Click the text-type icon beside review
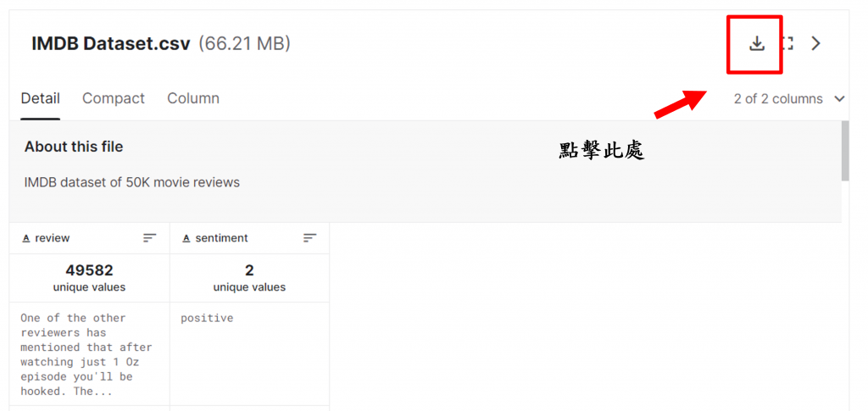 pos(25,238)
